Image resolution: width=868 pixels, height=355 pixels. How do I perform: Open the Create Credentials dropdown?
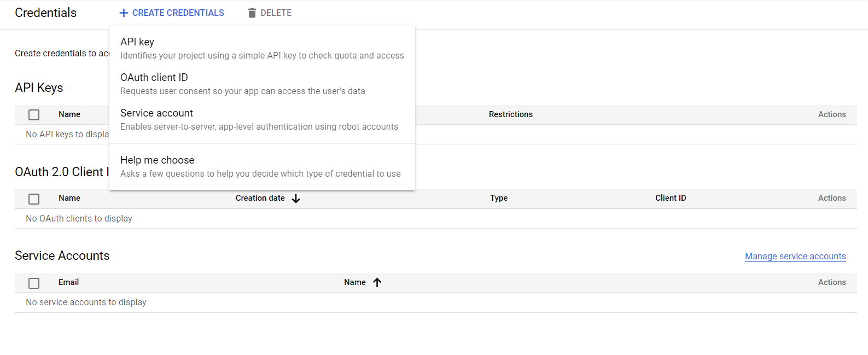178,13
